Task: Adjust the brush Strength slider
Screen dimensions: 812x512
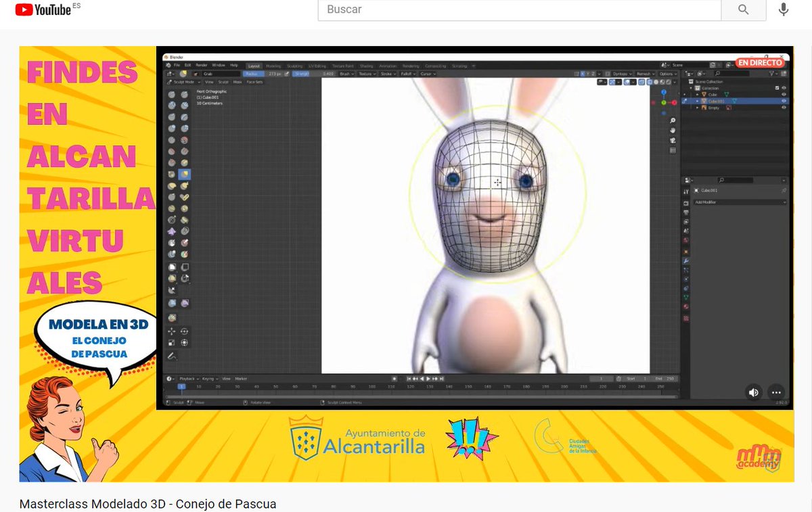Action: point(313,74)
